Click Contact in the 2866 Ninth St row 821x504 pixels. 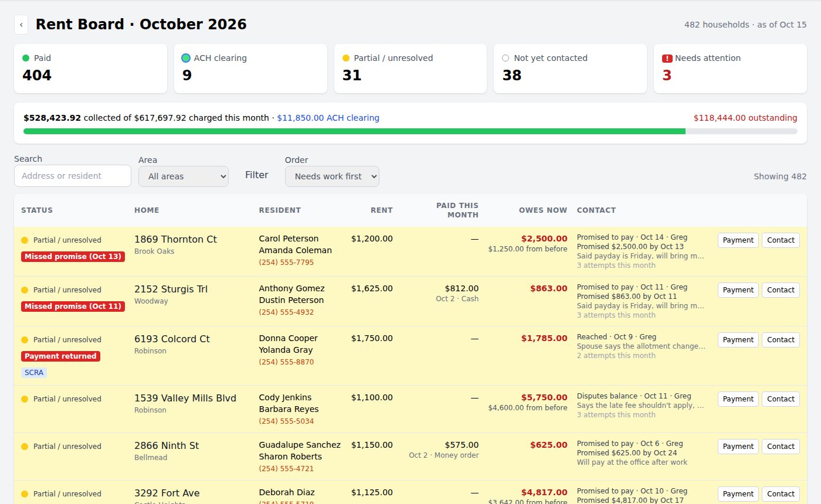[x=781, y=447]
